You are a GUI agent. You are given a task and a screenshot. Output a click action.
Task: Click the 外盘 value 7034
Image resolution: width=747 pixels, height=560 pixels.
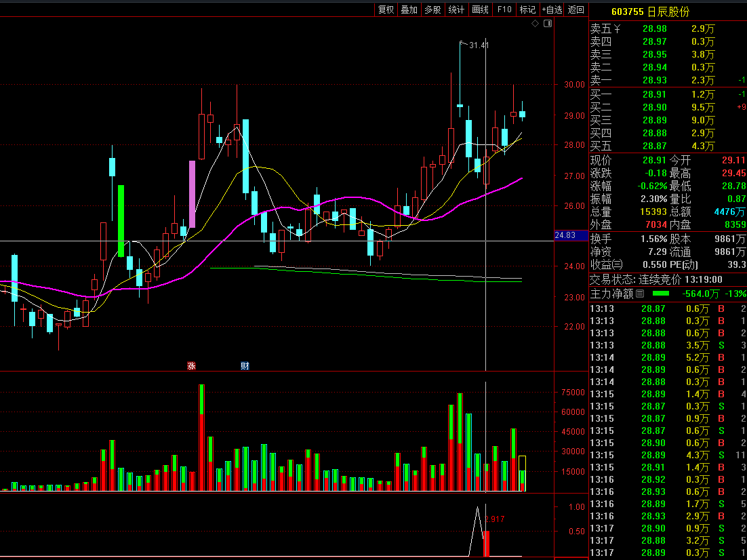656,224
